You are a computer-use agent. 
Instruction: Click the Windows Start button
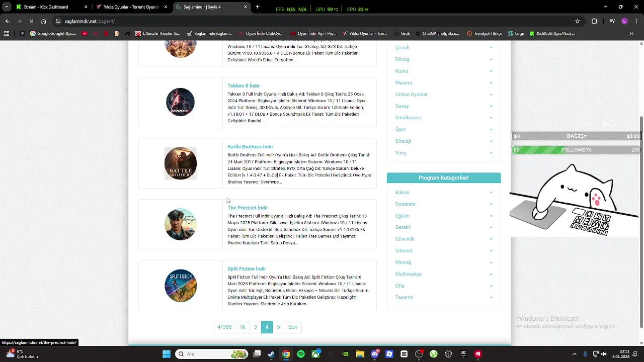pos(167,354)
